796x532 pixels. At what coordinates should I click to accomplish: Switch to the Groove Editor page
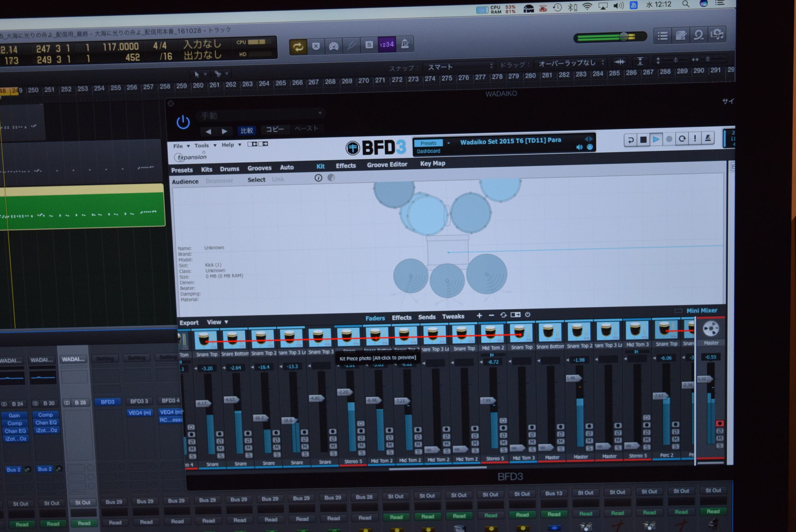pyautogui.click(x=387, y=164)
